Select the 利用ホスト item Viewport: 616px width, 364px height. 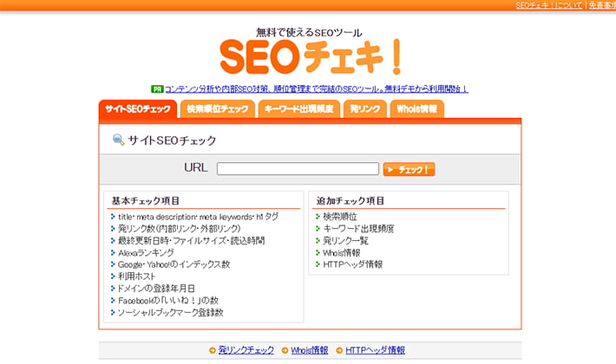click(x=136, y=276)
